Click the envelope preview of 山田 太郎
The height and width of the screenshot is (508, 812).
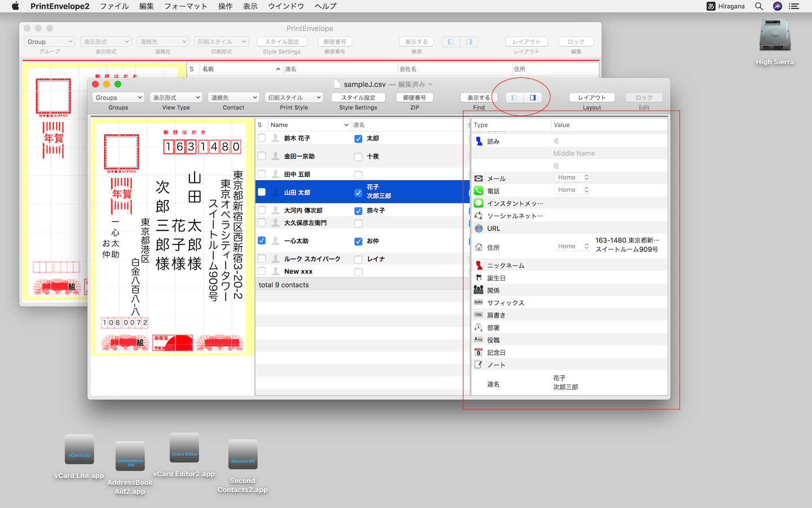pos(173,238)
